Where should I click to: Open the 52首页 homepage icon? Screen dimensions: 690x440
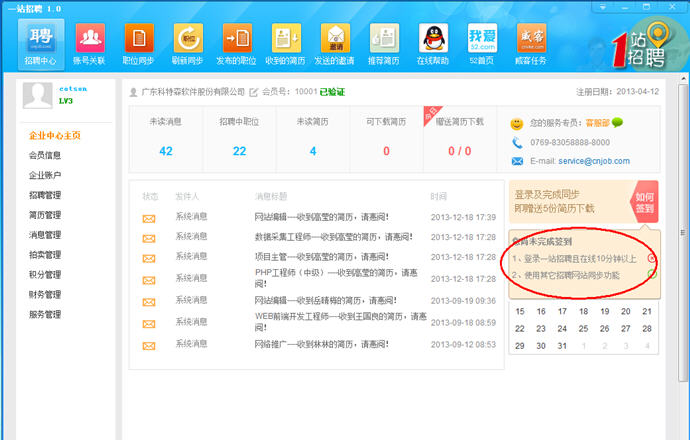click(482, 44)
